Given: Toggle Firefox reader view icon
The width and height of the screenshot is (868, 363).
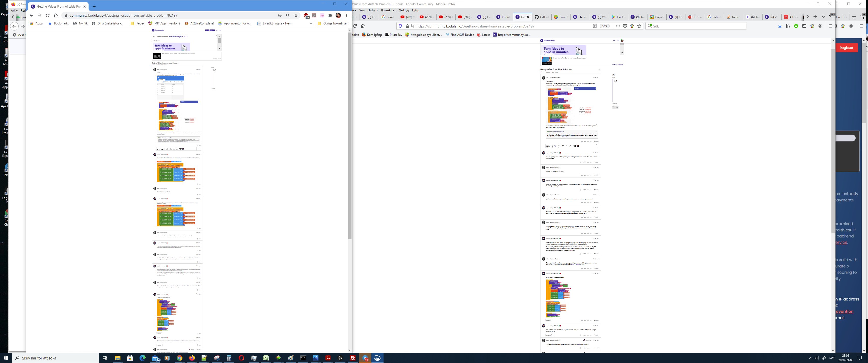Looking at the screenshot, I should click(x=595, y=26).
